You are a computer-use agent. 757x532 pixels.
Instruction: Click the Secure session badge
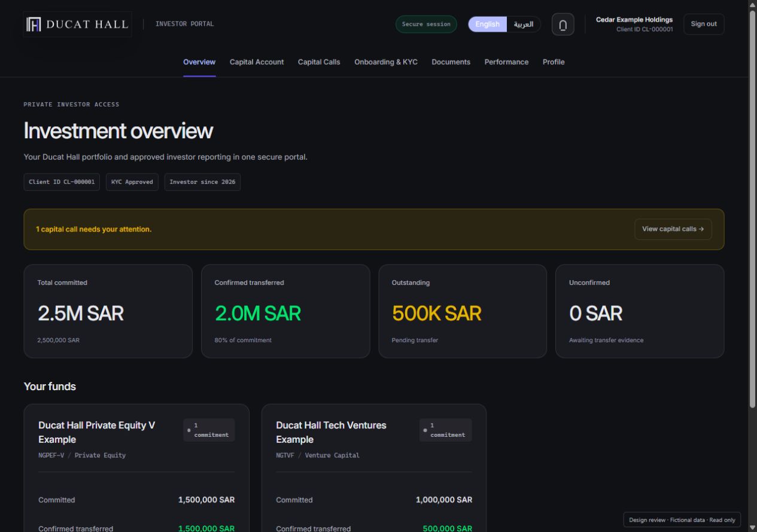[426, 25]
